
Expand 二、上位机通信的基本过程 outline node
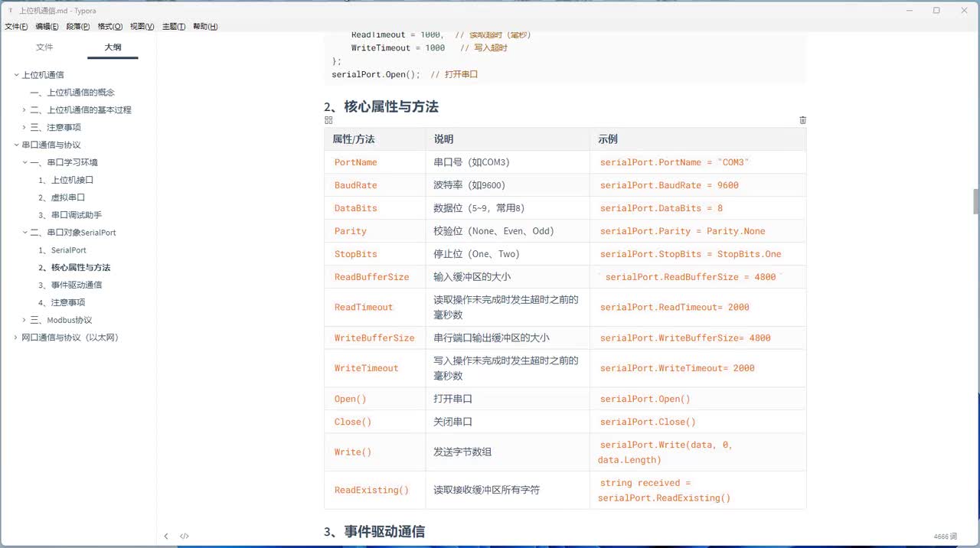click(x=24, y=110)
